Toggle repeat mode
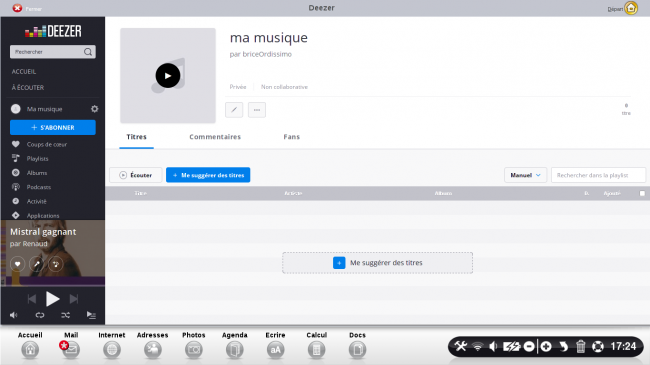 coord(40,315)
